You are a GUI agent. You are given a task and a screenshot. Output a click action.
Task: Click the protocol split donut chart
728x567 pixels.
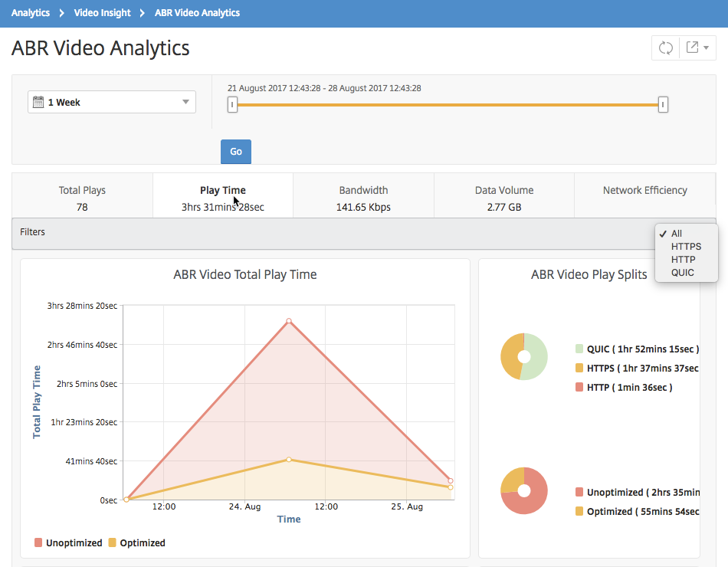coord(524,356)
